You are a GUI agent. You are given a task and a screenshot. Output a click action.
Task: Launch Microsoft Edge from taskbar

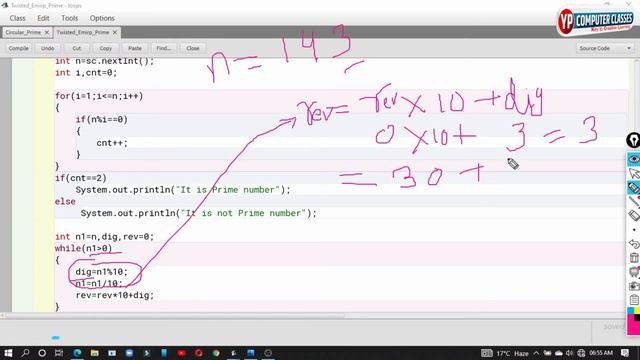coord(77,353)
